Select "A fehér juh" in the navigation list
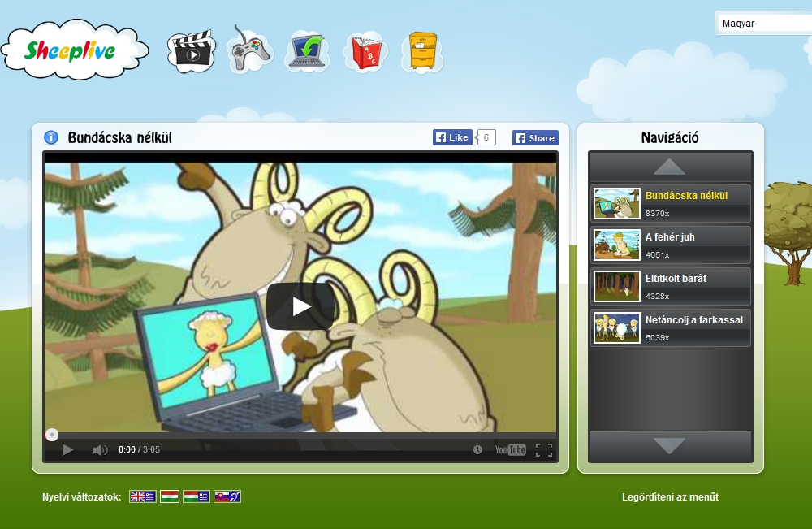This screenshot has width=812, height=529. 671,245
